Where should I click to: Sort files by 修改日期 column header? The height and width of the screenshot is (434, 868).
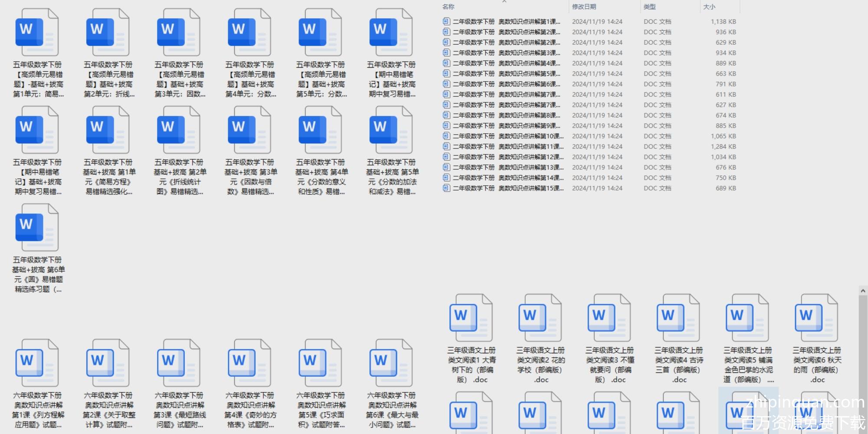584,7
